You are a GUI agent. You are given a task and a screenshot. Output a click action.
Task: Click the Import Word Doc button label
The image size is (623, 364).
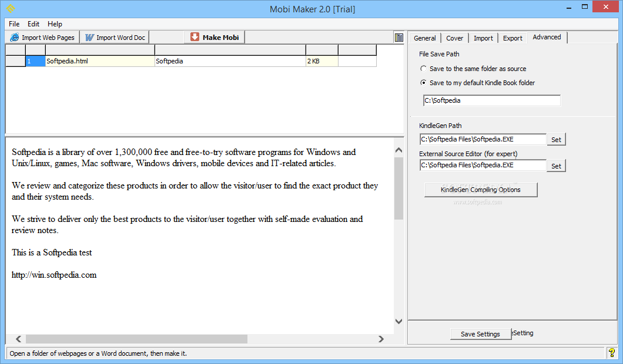[121, 38]
